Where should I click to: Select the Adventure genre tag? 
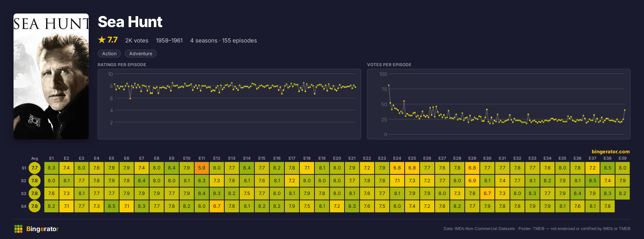141,54
